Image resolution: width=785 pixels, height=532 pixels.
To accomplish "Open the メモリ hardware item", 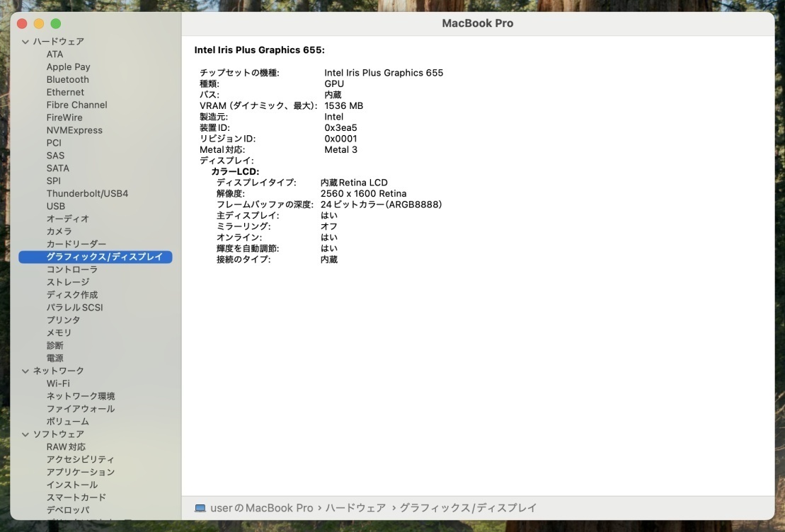I will (x=59, y=333).
